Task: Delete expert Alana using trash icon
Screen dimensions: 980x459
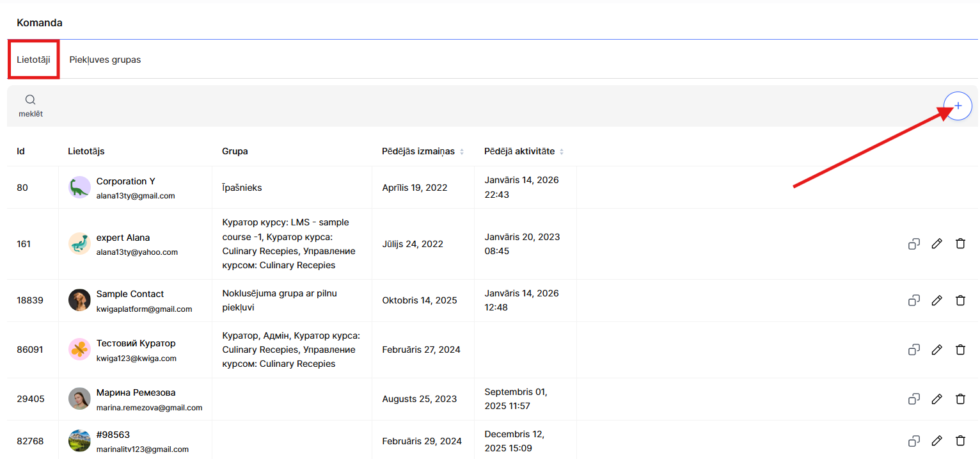Action: (960, 244)
